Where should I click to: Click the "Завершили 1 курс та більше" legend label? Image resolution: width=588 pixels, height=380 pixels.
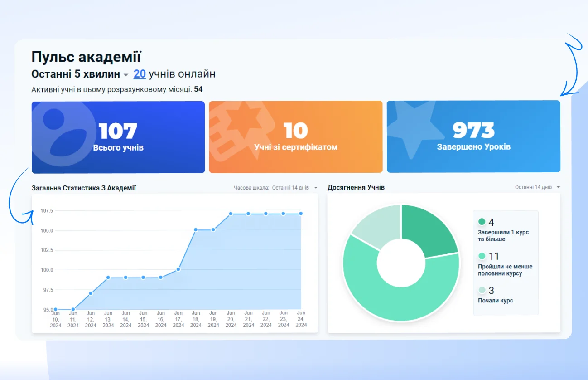tap(503, 235)
